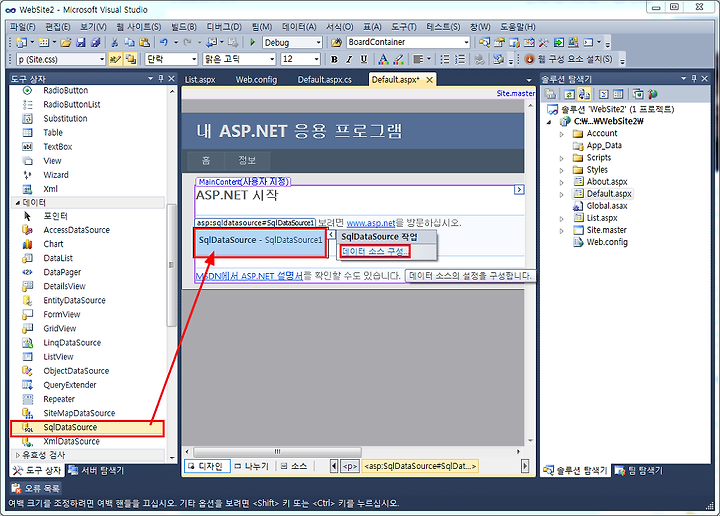The height and width of the screenshot is (516, 720).
Task: Switch to Split view tab
Action: (x=252, y=466)
